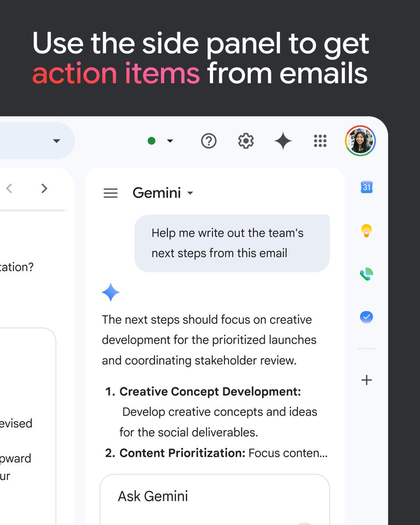Click the Ask Gemini input field
Screen dimensions: 420x525
coord(215,500)
